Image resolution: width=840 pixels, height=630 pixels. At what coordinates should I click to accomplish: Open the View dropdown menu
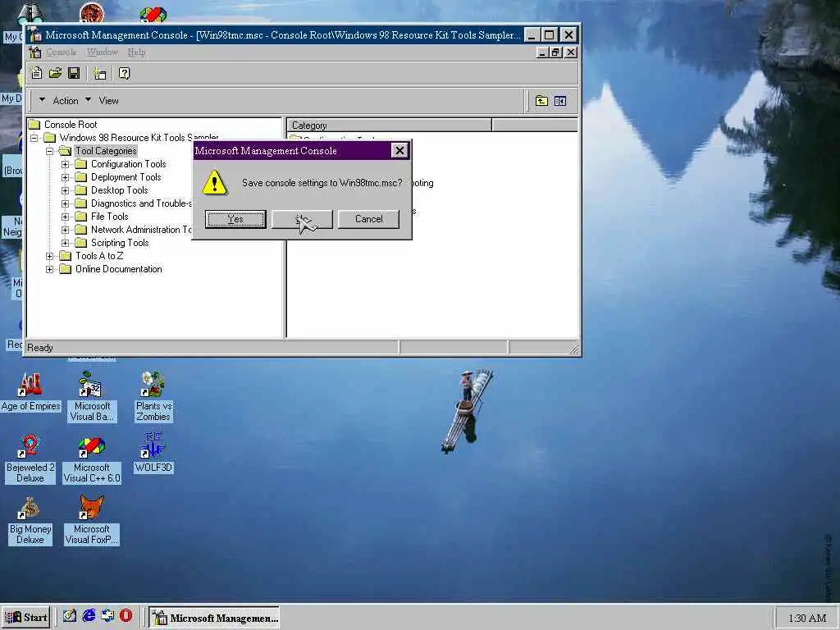coord(103,101)
